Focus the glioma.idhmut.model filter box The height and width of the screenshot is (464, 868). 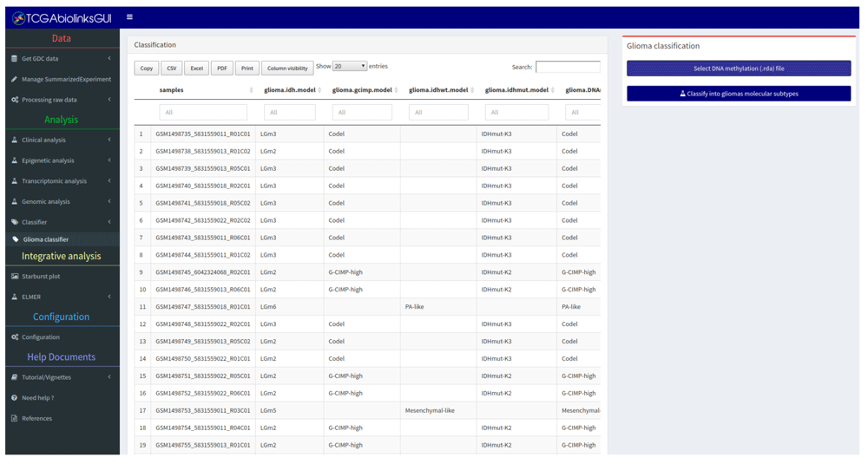click(x=516, y=112)
